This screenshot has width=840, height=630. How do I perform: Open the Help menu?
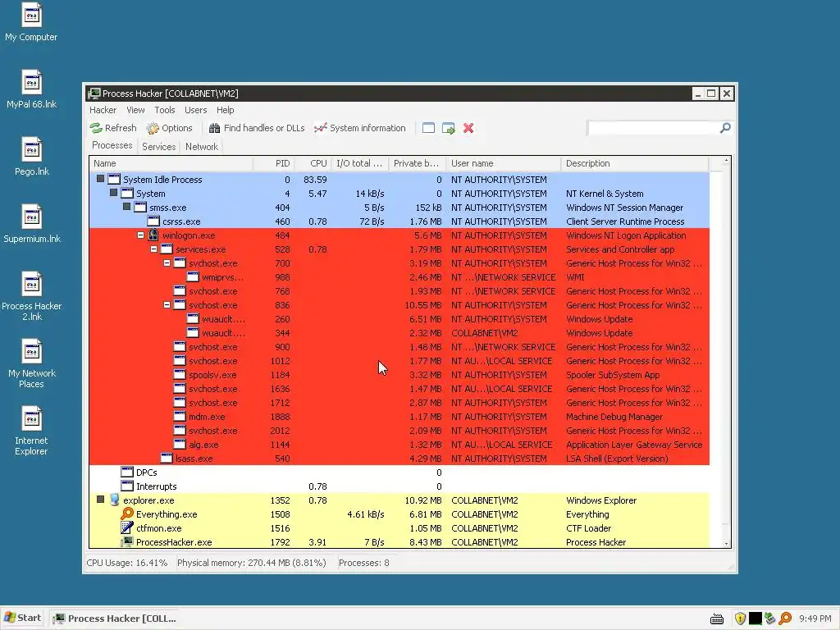(225, 110)
